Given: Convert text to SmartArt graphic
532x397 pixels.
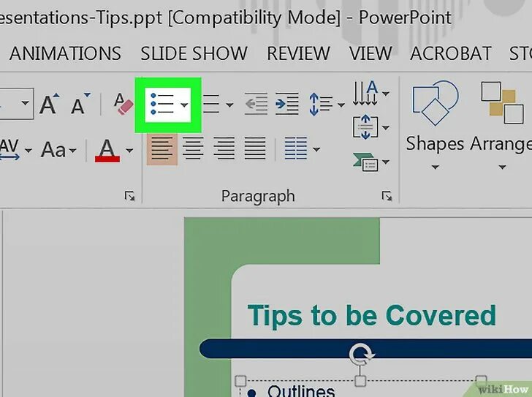Looking at the screenshot, I should click(x=365, y=162).
